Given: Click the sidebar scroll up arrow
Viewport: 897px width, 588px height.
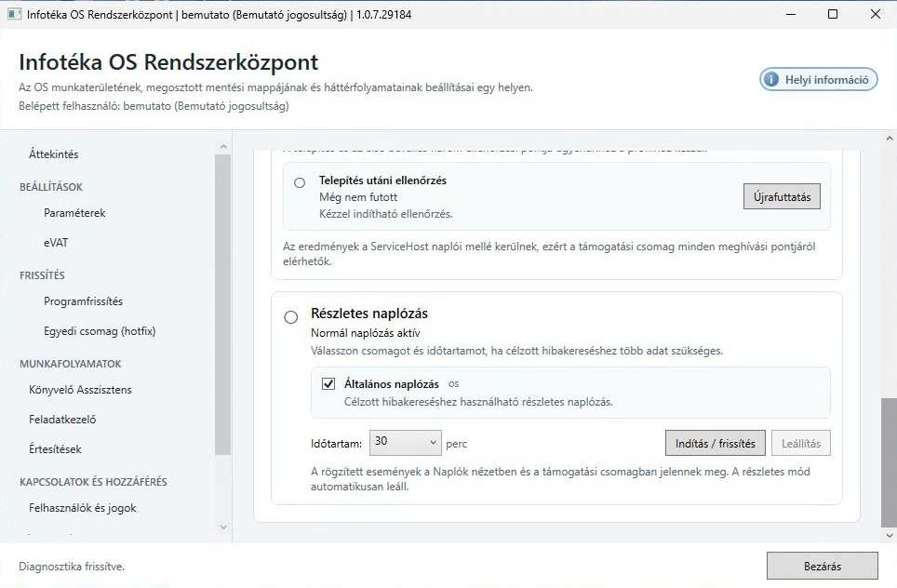Looking at the screenshot, I should pos(223,147).
